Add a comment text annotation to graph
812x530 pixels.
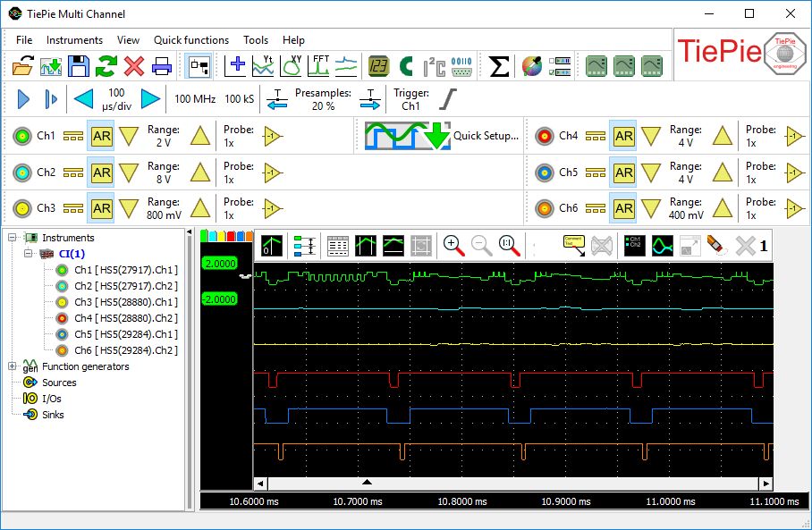pos(573,246)
